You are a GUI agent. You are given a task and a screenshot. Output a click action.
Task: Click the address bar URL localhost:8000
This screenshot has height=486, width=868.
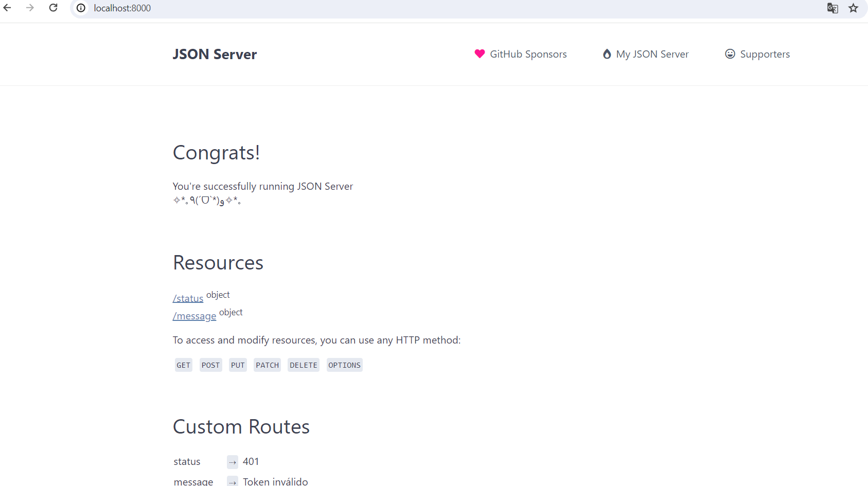click(122, 8)
